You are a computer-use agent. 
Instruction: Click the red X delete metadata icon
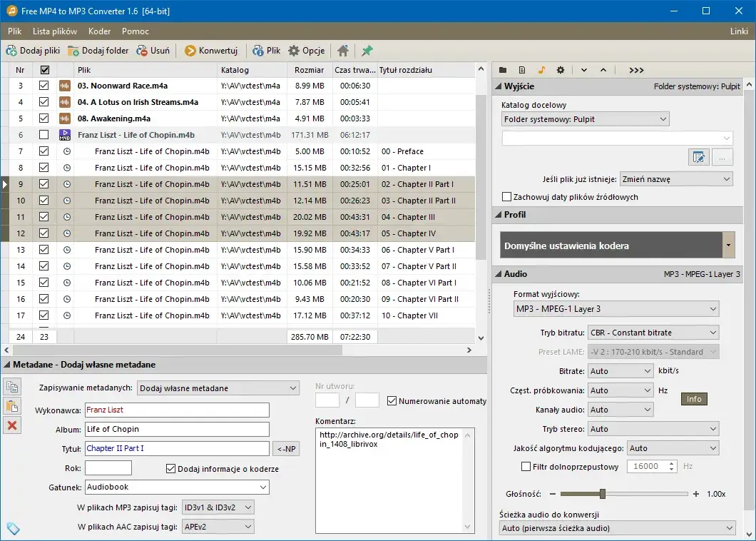[x=12, y=425]
